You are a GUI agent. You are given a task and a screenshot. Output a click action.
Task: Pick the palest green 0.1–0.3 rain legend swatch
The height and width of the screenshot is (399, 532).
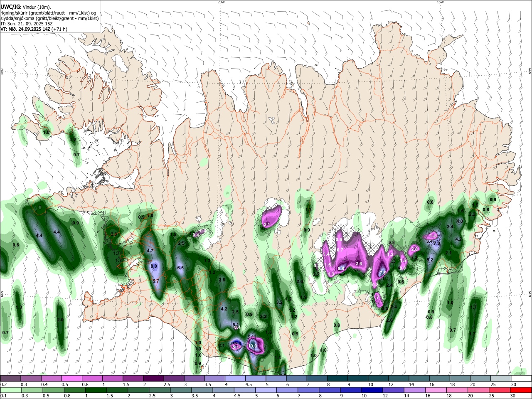point(10,390)
